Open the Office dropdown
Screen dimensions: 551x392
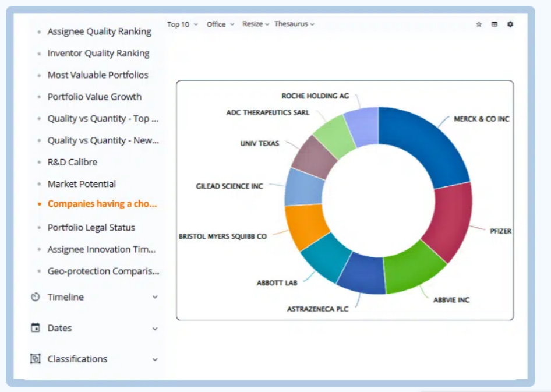pos(220,24)
